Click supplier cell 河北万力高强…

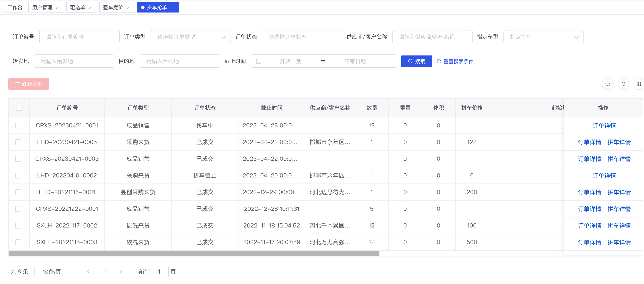tap(330, 242)
